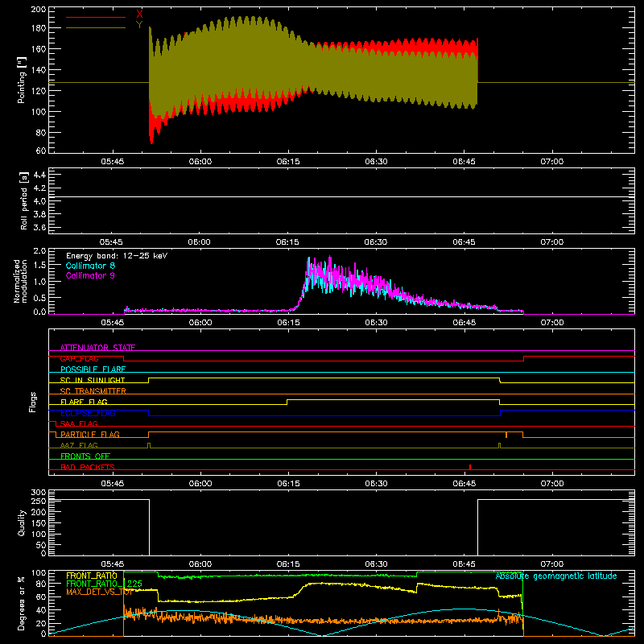Image resolution: width=644 pixels, height=644 pixels.
Task: Click the Flags axis title
Action: coord(33,402)
